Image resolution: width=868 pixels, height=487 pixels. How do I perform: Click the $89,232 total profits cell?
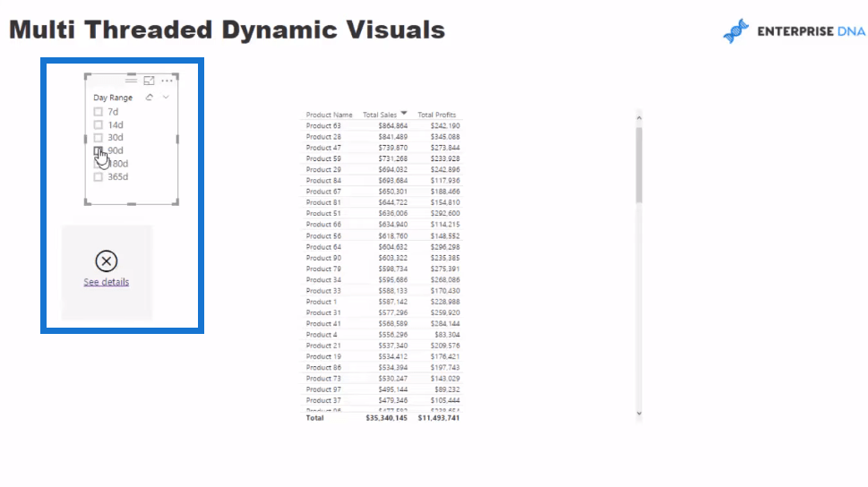(x=447, y=389)
